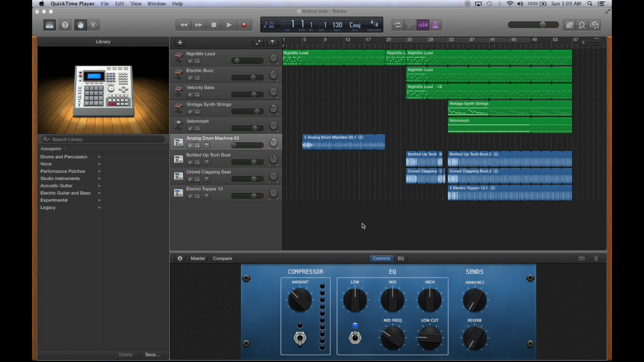Open the Apple Loops browser button
This screenshot has height=362, width=644.
(x=582, y=25)
